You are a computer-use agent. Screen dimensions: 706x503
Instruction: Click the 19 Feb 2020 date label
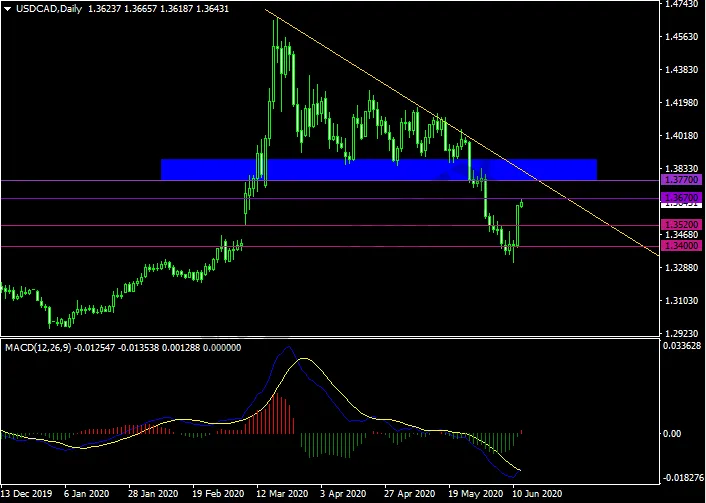tap(218, 494)
